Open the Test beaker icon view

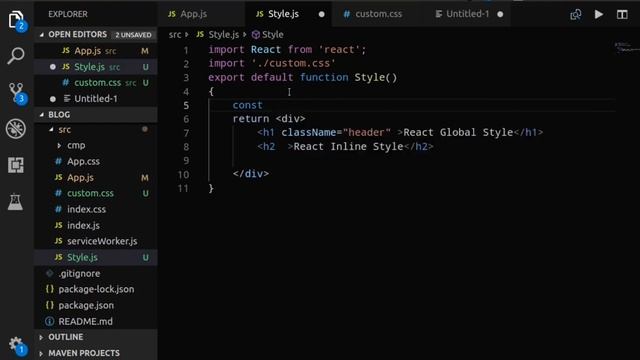pos(16,201)
